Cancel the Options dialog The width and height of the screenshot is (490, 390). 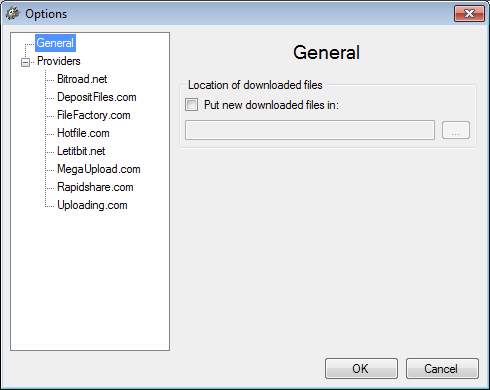442,368
